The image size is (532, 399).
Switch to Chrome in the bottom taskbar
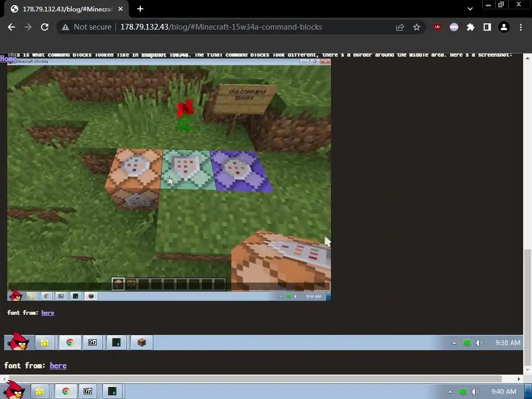[x=65, y=392]
